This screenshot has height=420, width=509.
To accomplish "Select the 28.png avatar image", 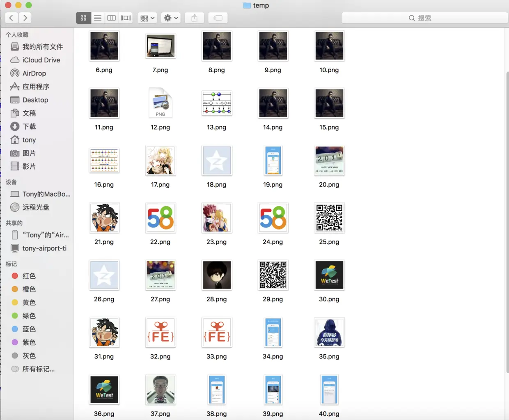I will 217,275.
